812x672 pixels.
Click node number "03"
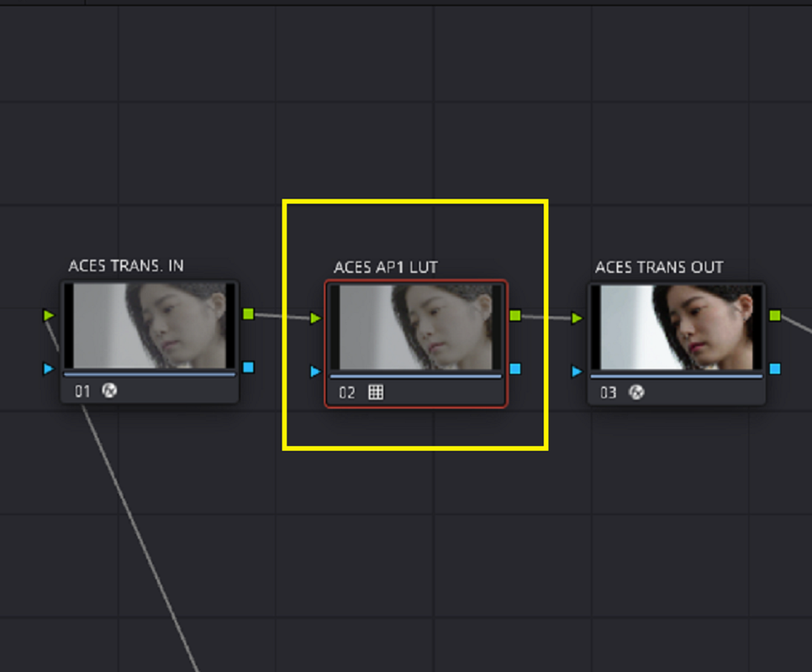click(609, 393)
